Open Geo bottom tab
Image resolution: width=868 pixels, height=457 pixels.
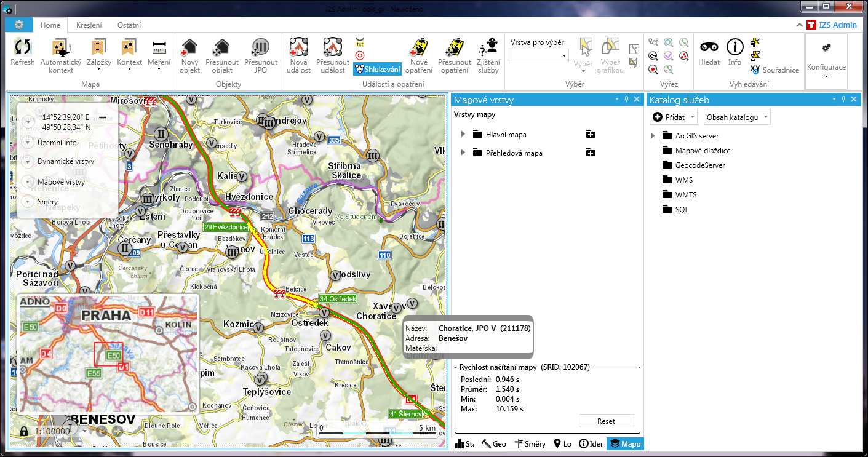(x=494, y=443)
